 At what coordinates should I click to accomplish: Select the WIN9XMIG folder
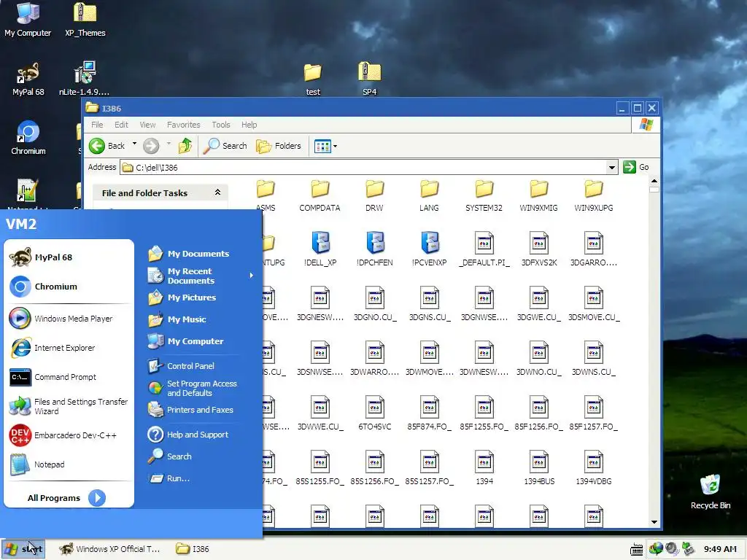539,195
